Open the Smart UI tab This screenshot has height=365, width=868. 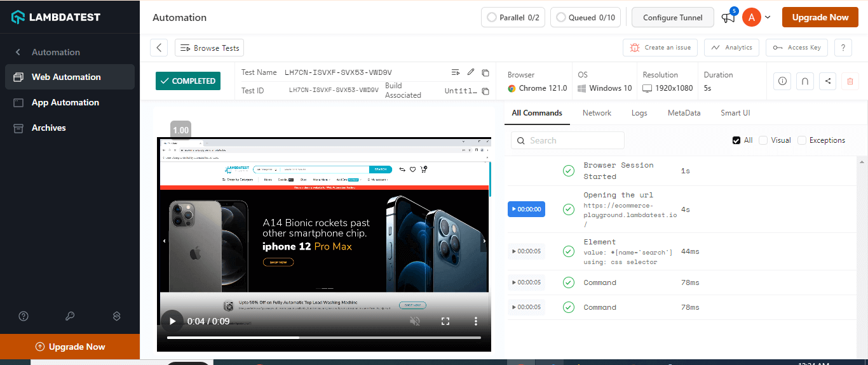(x=735, y=113)
